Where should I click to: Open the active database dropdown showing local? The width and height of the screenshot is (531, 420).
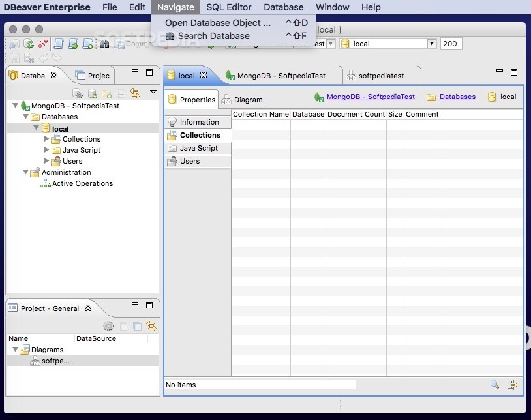(x=387, y=44)
